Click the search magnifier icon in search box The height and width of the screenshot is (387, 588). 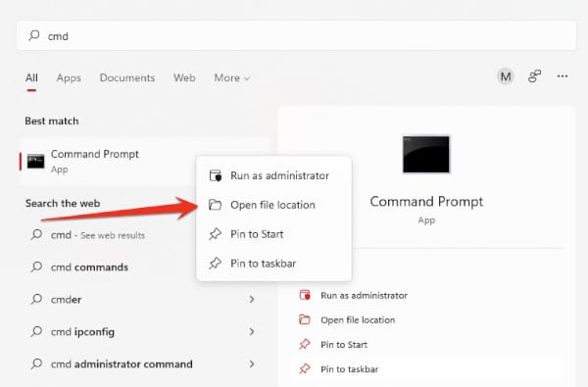(33, 35)
